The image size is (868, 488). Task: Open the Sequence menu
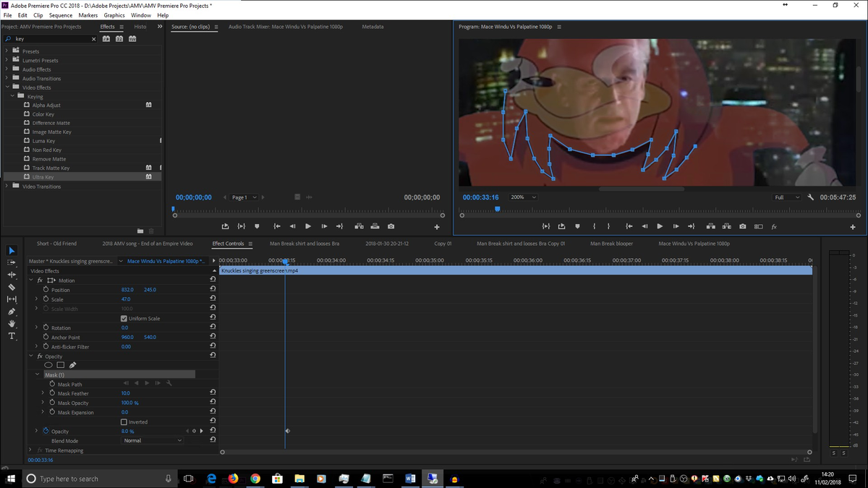coord(61,15)
